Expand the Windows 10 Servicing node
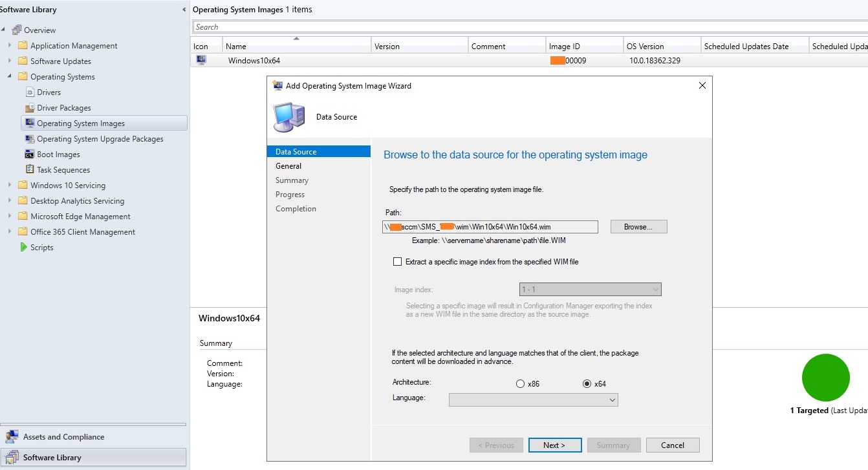This screenshot has width=868, height=470. [10, 186]
